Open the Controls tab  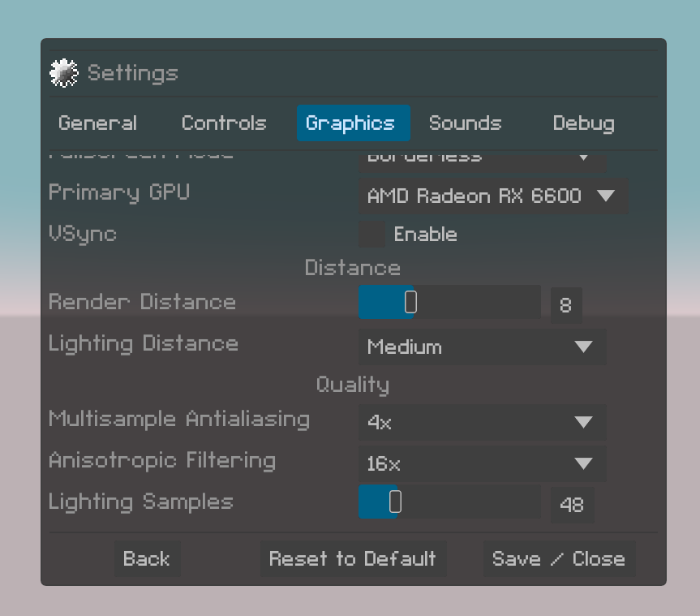pos(224,123)
